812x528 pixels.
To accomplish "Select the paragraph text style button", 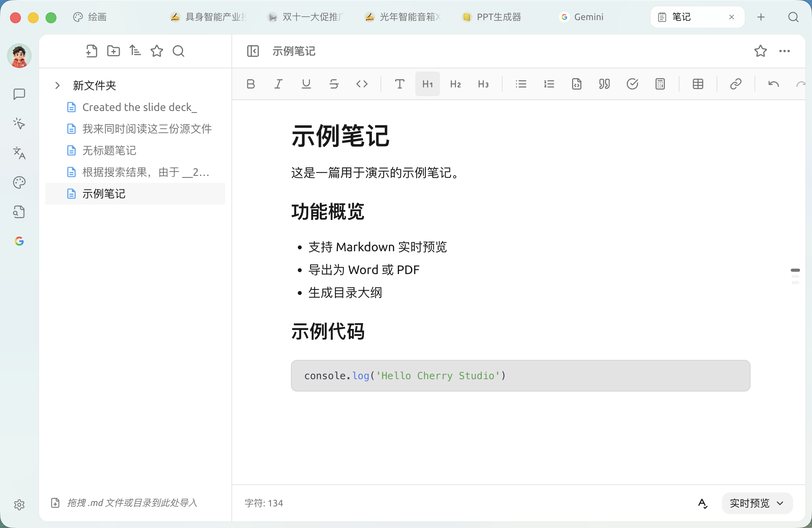I will point(400,84).
